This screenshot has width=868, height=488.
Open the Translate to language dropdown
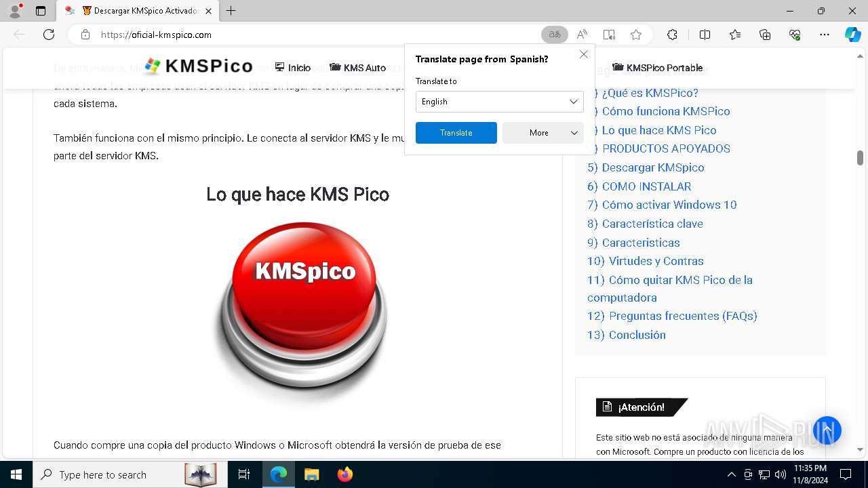click(x=500, y=102)
